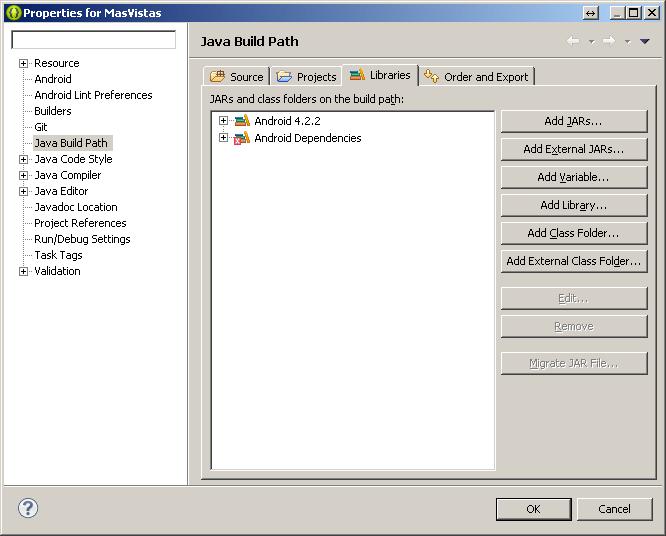The width and height of the screenshot is (666, 536).
Task: Click the Android Dependencies library icon
Action: pos(242,138)
